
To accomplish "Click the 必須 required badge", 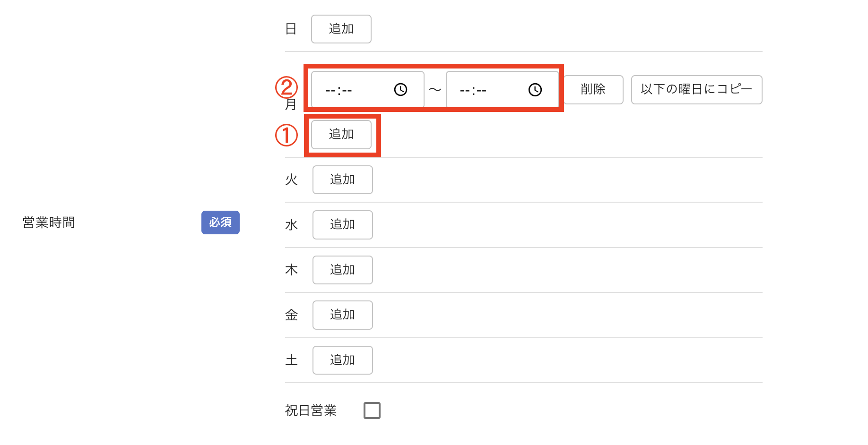I will 220,222.
